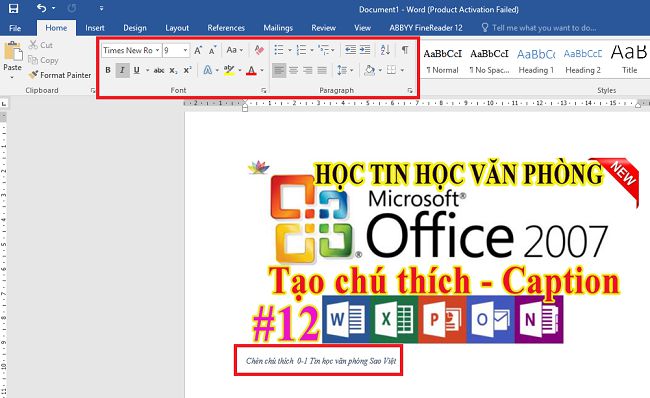This screenshot has width=650, height=398.
Task: Apply the Heading 1 style
Action: pos(536,61)
